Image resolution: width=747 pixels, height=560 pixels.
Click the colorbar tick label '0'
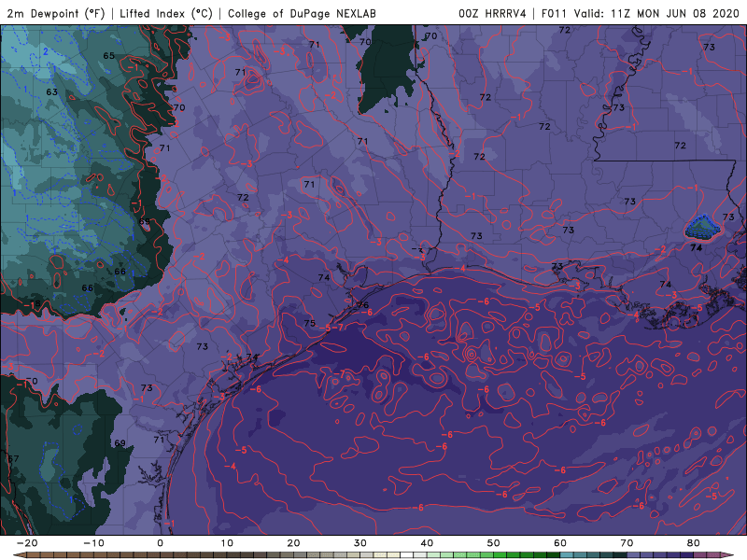(160, 543)
